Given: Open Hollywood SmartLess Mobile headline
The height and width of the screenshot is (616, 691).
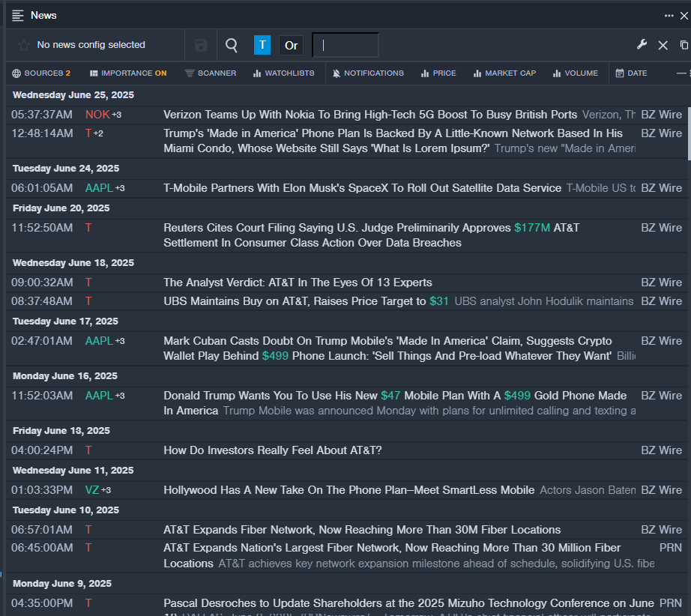Looking at the screenshot, I should coord(348,490).
